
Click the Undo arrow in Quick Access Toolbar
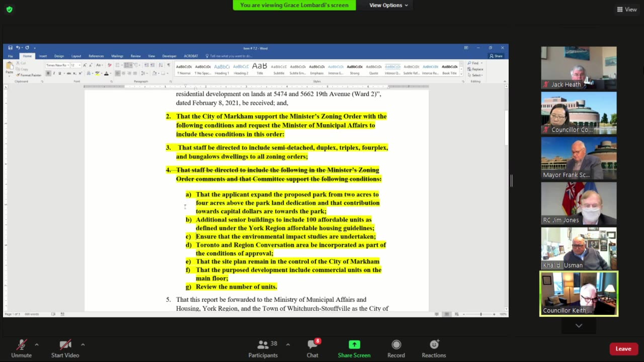coord(18,48)
